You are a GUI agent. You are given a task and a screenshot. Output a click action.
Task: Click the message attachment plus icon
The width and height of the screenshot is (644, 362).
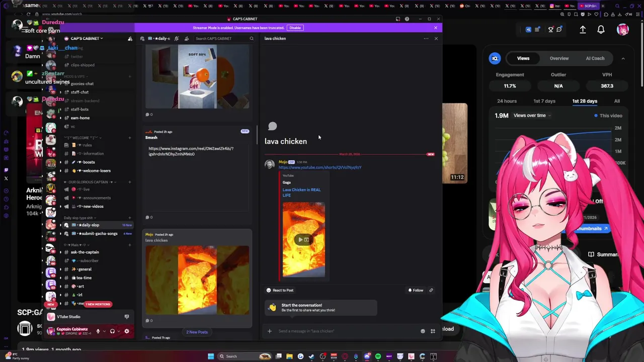click(269, 331)
